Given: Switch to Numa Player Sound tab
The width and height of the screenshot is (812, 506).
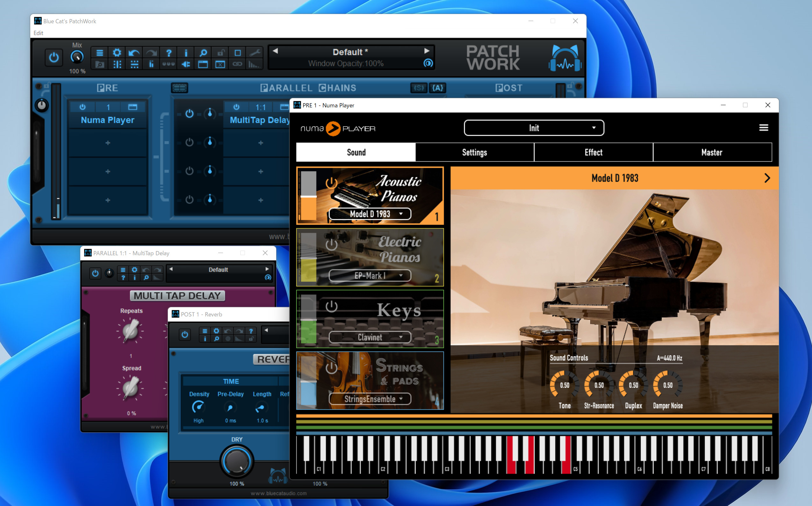Looking at the screenshot, I should tap(356, 152).
